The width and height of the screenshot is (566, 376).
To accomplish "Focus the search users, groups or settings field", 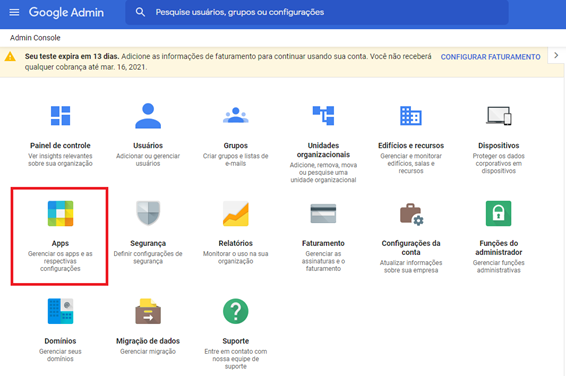I will [317, 12].
